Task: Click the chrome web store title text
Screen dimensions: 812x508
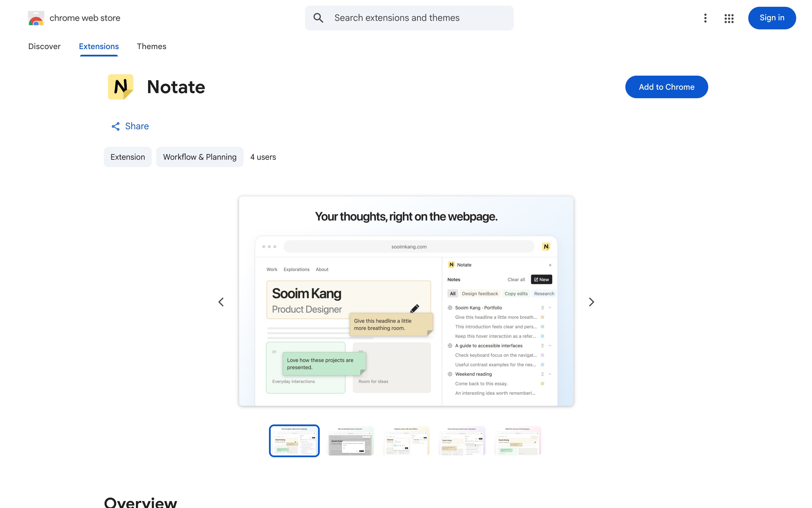Action: point(85,18)
